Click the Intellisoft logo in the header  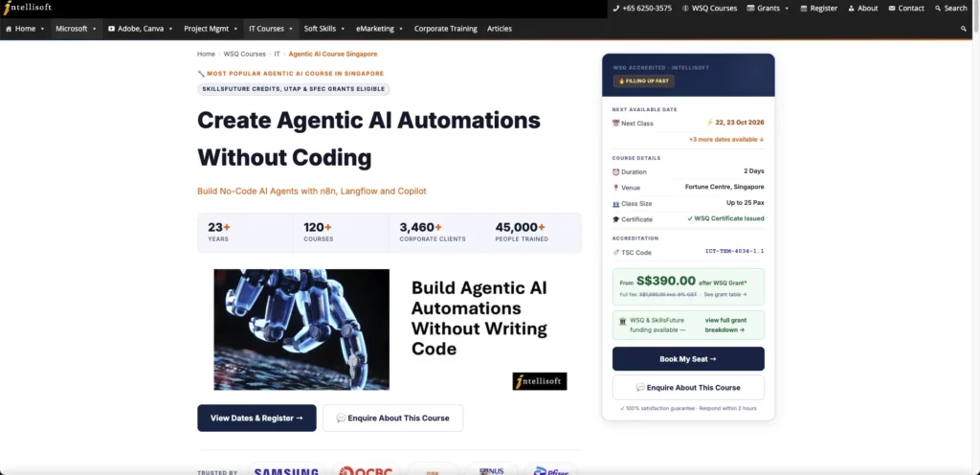28,8
